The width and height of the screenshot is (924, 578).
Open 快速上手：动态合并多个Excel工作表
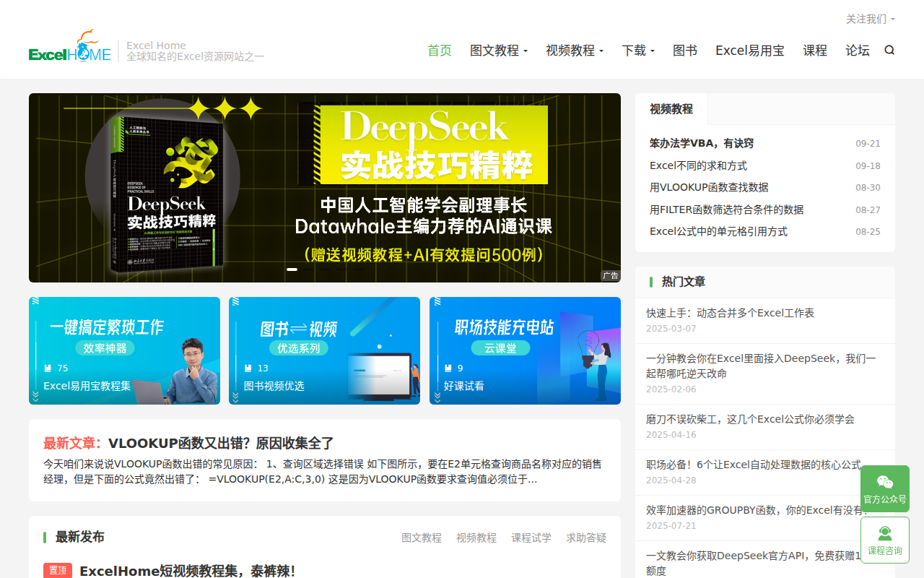(x=730, y=313)
